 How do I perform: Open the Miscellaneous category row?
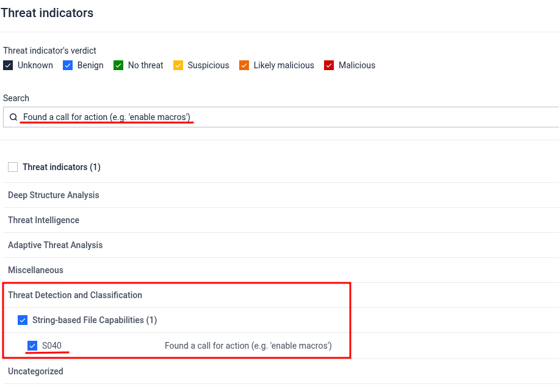pyautogui.click(x=281, y=270)
